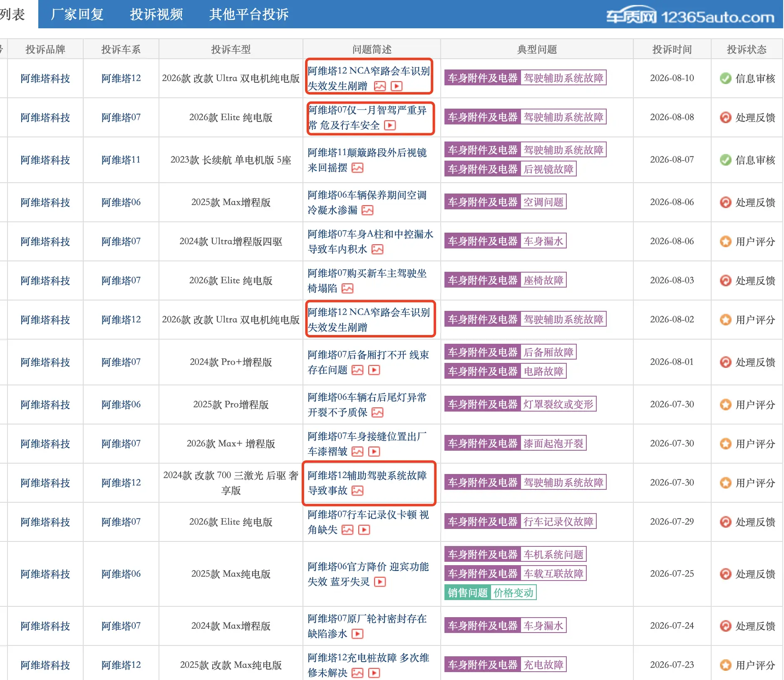
Task: Open 其他平台投诉 tab
Action: (x=249, y=15)
